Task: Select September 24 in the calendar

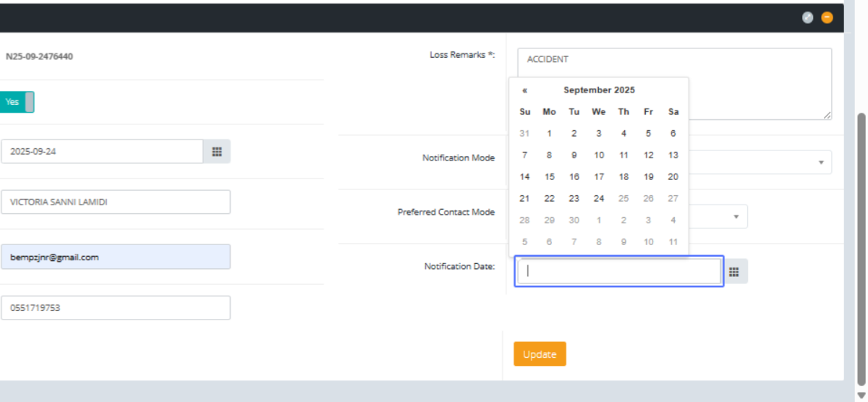Action: point(599,199)
